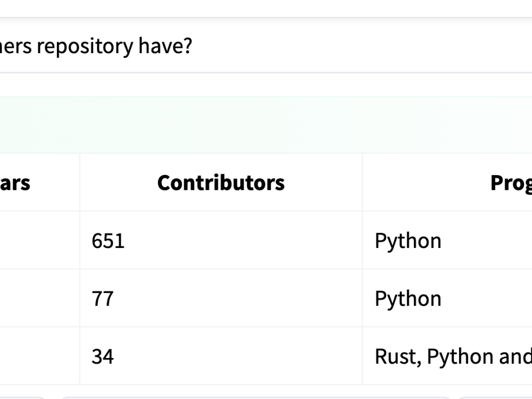Select the cell showing 651 contributors

coord(221,240)
